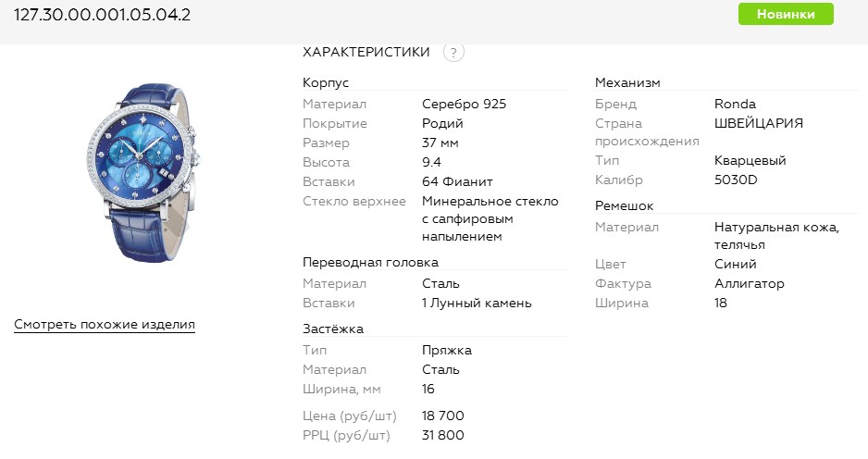The width and height of the screenshot is (868, 459).
Task: Select the article number 127.30.00.001.05.04.2
Action: (x=103, y=15)
